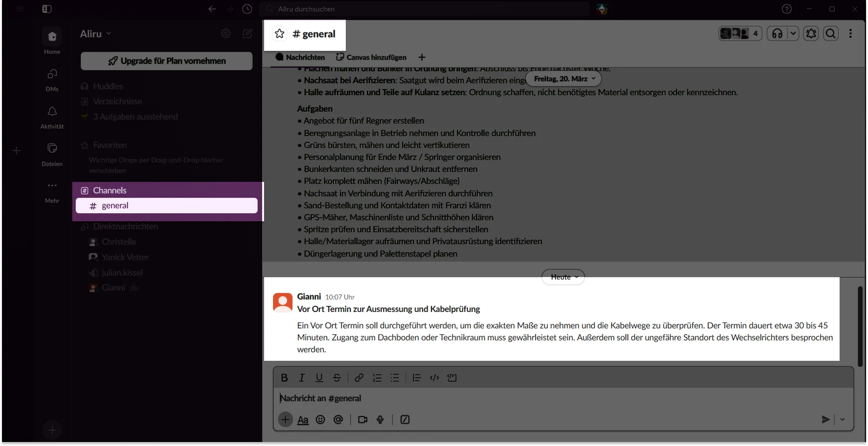The width and height of the screenshot is (868, 446).
Task: Open channel notification bell settings
Action: click(x=811, y=33)
